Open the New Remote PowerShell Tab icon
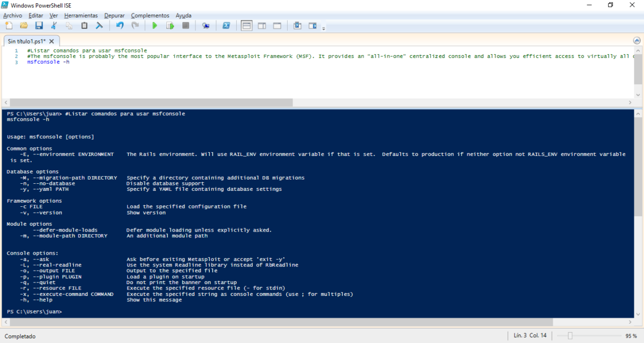This screenshot has height=343, width=644. click(x=206, y=25)
